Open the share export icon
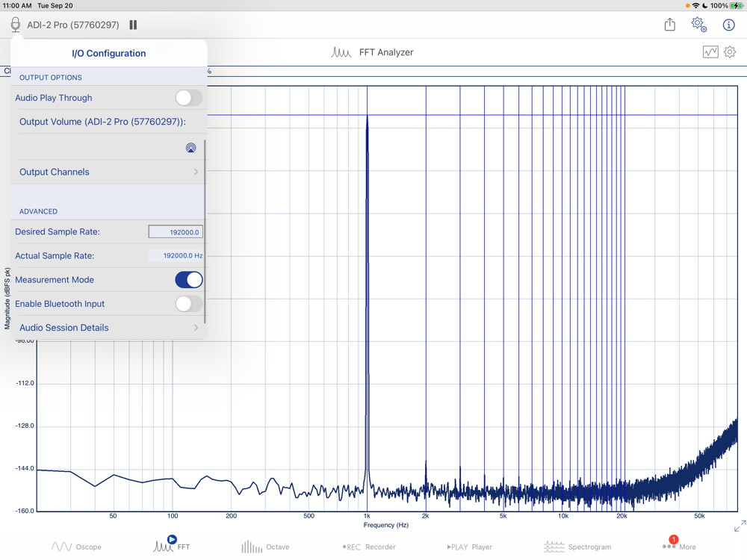Image resolution: width=747 pixels, height=560 pixels. (x=669, y=25)
